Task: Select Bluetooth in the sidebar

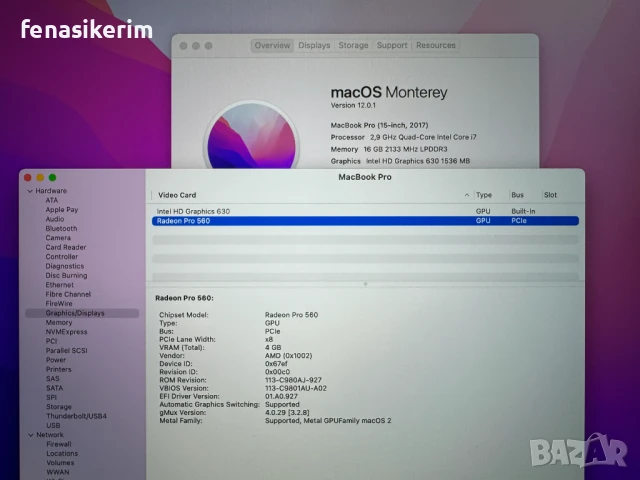Action: coord(61,229)
